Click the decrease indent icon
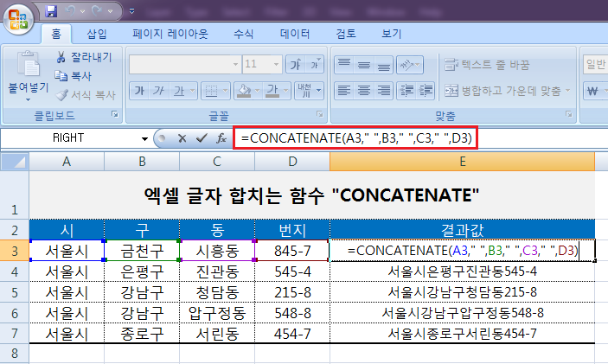608x364 pixels. [x=406, y=91]
